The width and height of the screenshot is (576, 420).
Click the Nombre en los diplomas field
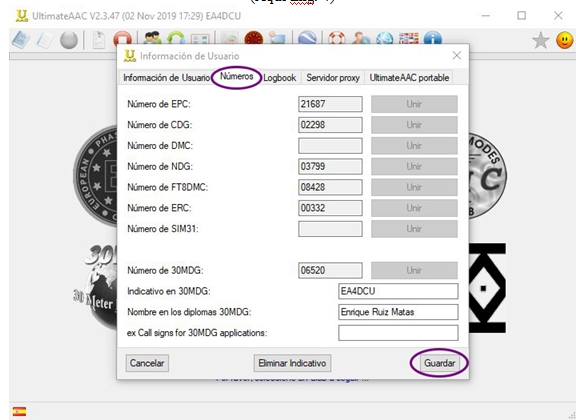point(398,312)
